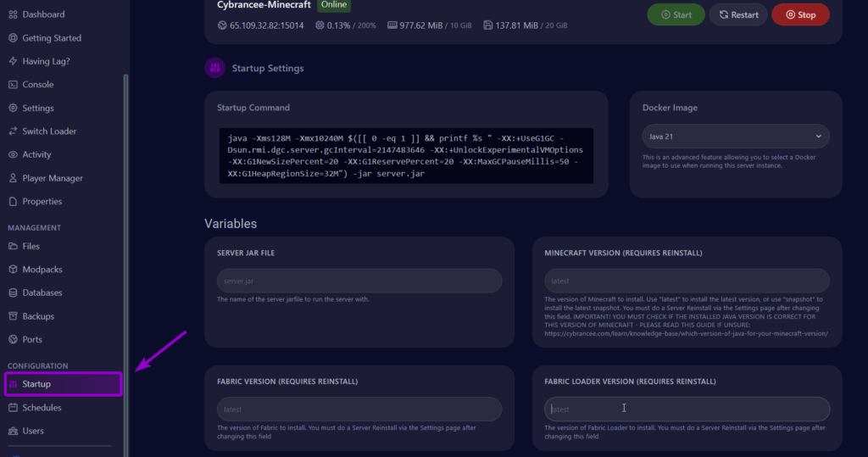
Task: Click the Switch Loader arrows icon
Action: click(13, 131)
